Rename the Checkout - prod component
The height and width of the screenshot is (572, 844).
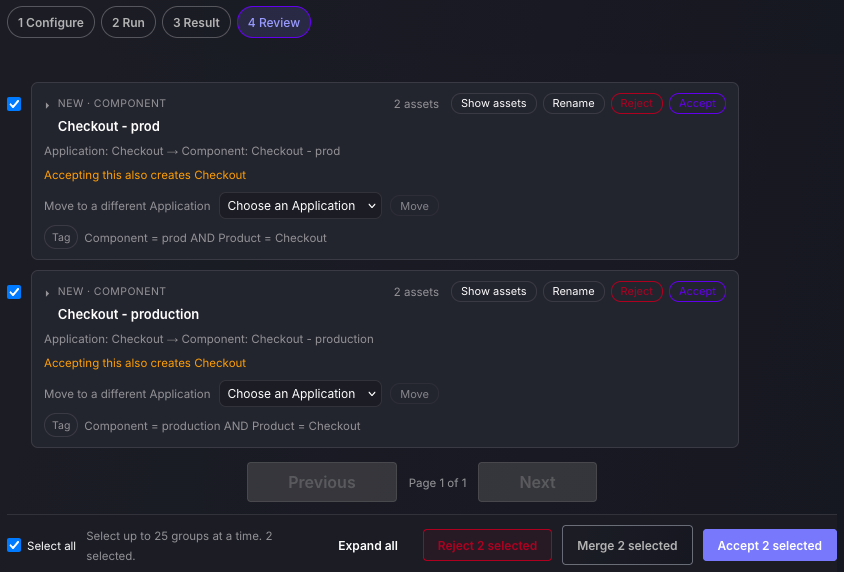pos(573,103)
